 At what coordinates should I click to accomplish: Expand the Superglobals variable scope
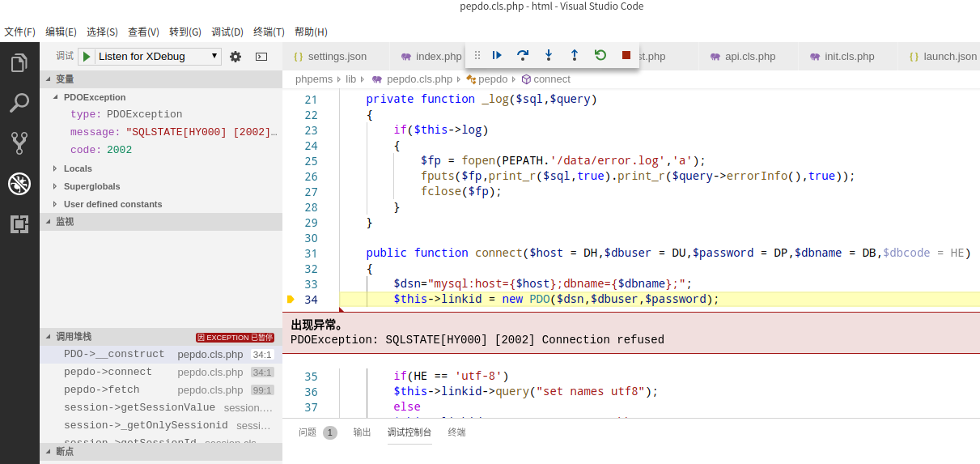pyautogui.click(x=91, y=186)
